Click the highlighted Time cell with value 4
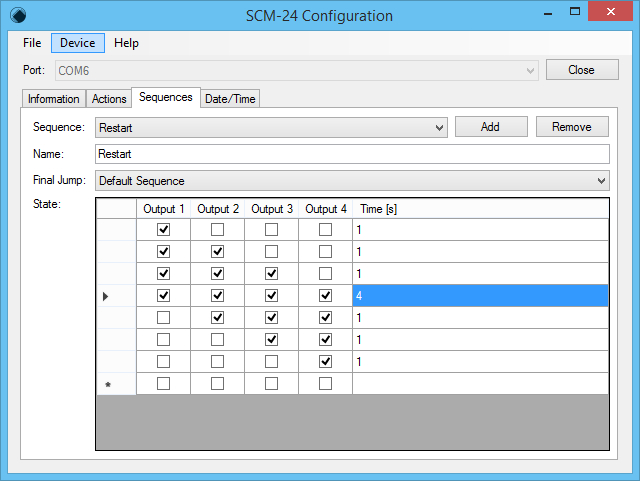Image resolution: width=640 pixels, height=481 pixels. [480, 296]
